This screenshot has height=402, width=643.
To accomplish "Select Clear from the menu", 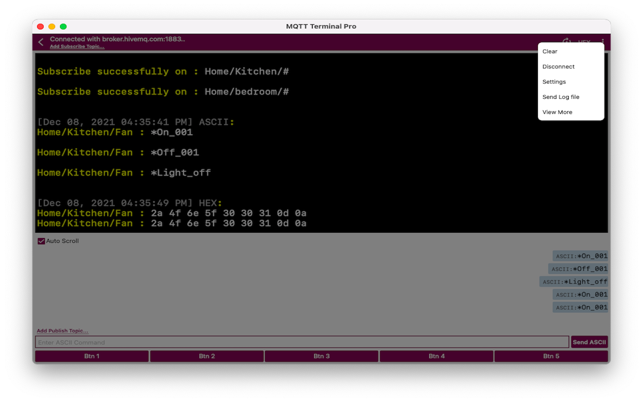I will coord(550,51).
